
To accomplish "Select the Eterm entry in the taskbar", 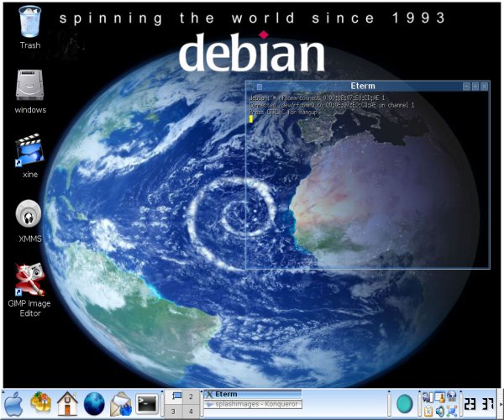I will point(253,394).
